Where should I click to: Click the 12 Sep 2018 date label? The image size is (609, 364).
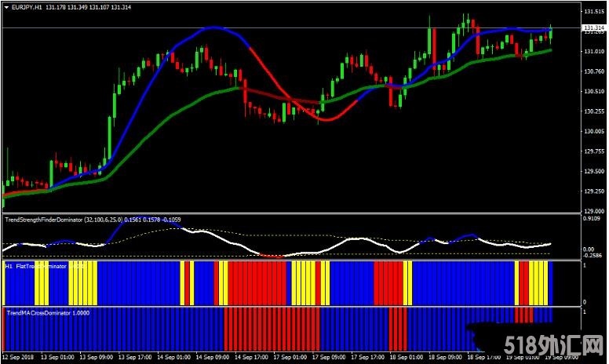coord(18,357)
